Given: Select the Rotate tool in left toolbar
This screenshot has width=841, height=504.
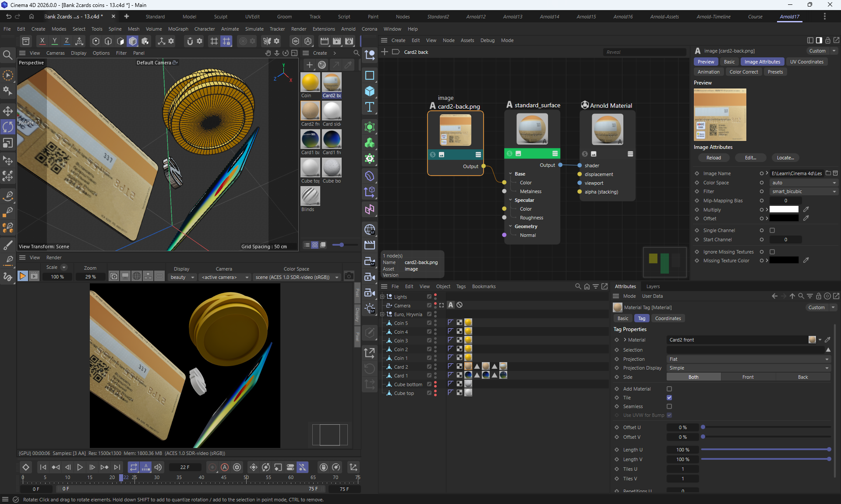Looking at the screenshot, I should point(8,127).
